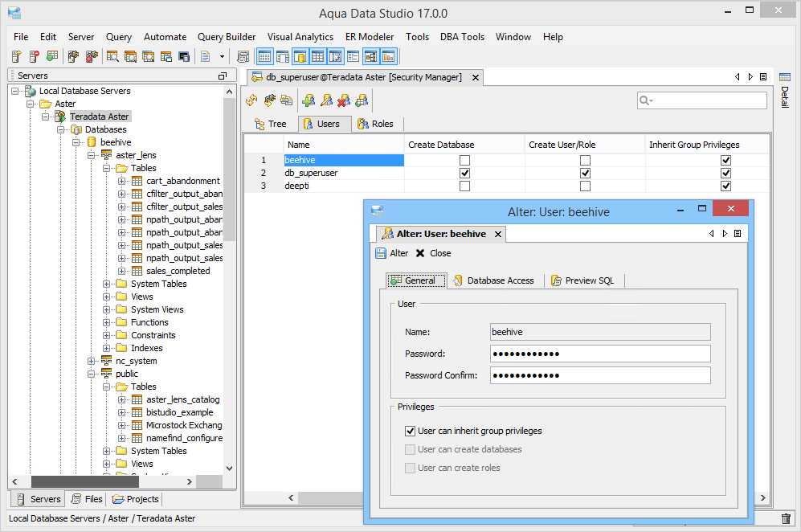Click the connect server plug icon

[74, 56]
